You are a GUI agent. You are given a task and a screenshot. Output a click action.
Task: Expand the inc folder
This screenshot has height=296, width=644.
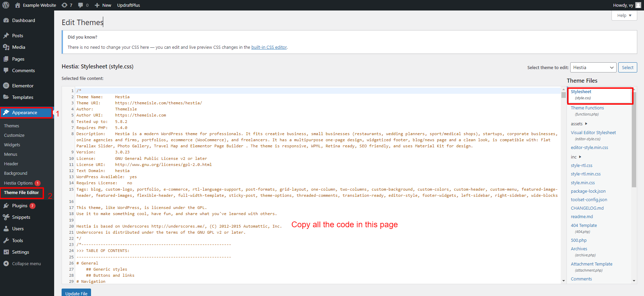pyautogui.click(x=576, y=157)
